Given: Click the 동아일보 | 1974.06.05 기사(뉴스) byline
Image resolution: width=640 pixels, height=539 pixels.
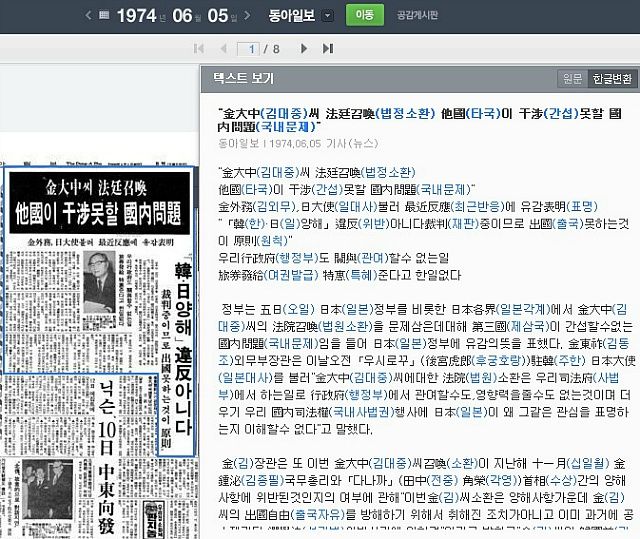Looking at the screenshot, I should coord(298,144).
